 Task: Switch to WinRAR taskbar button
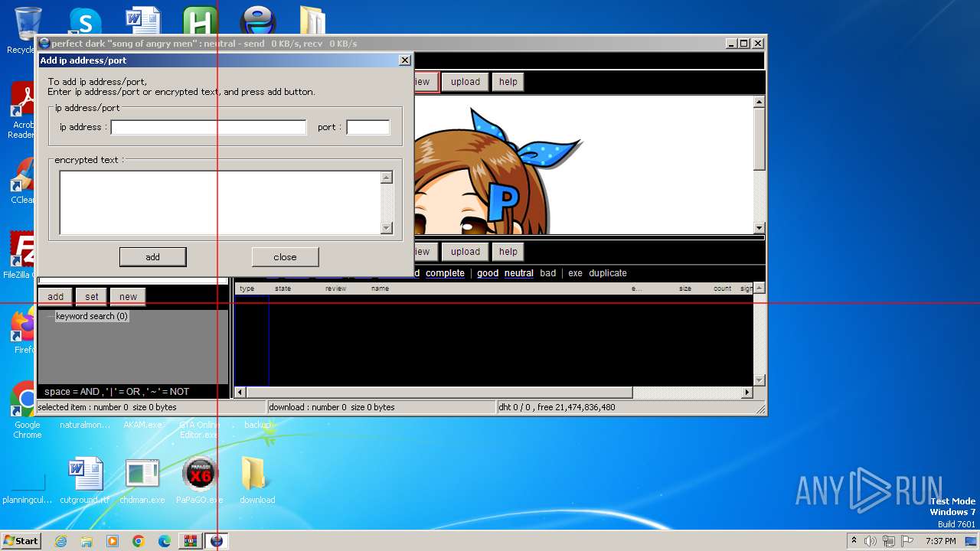coord(190,541)
